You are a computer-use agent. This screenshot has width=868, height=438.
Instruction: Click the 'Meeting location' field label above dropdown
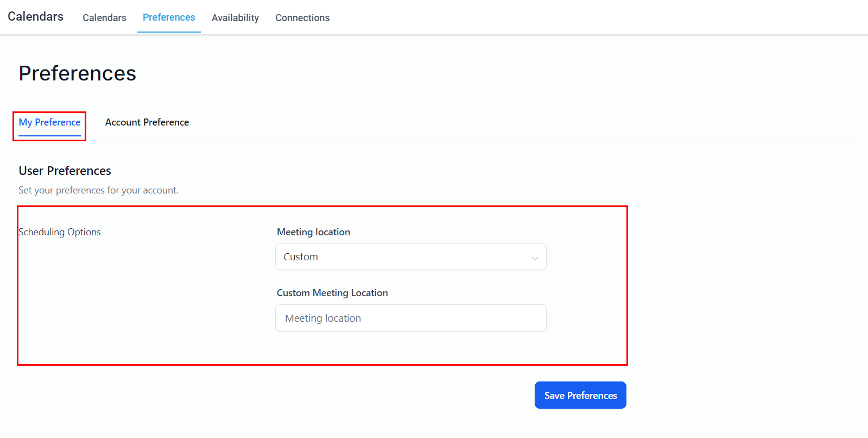point(313,232)
